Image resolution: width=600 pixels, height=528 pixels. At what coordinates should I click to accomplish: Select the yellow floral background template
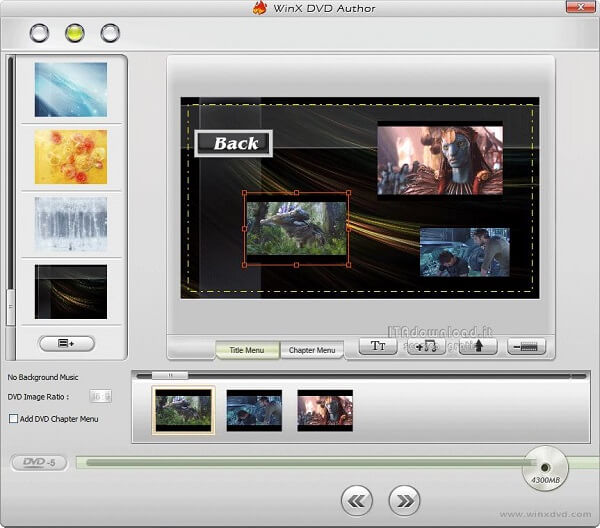pyautogui.click(x=71, y=157)
